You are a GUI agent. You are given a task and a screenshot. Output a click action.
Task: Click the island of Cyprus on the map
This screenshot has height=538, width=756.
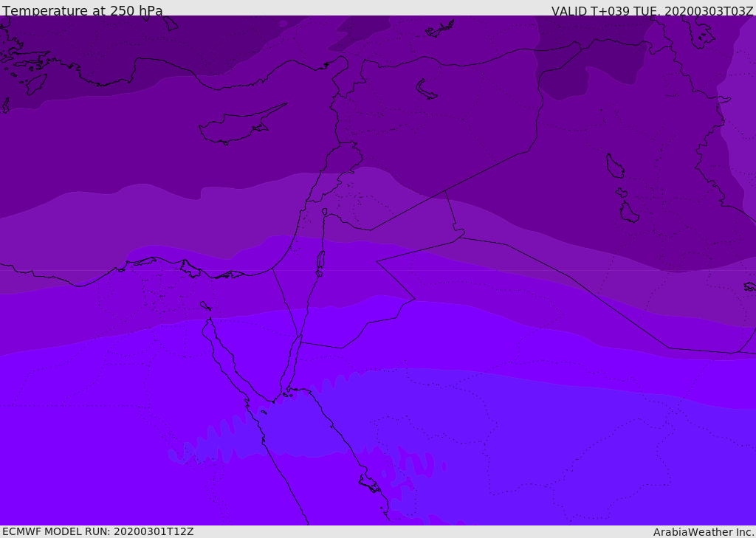pos(242,124)
